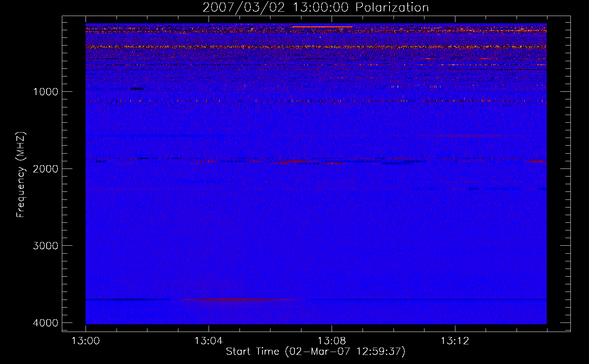The height and width of the screenshot is (364, 589).
Task: Select the 'Frequency (MHZ)' y-axis label
Action: pyautogui.click(x=21, y=175)
